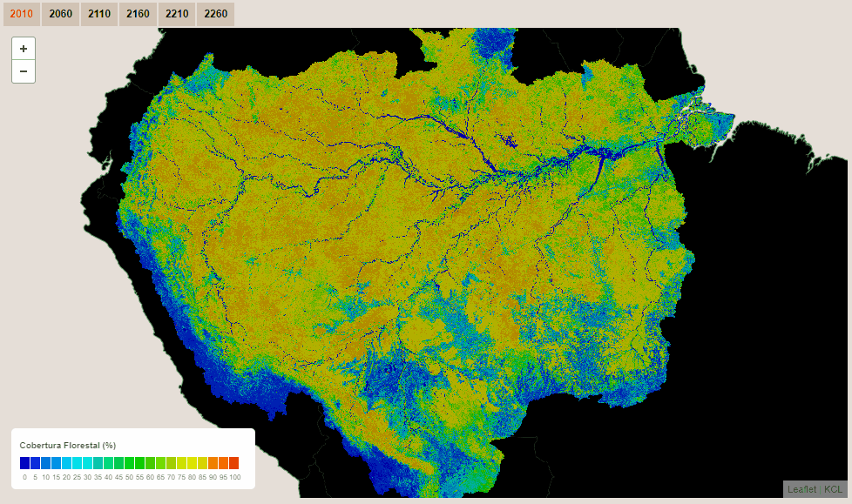Select the yellow 80% legend swatch
The image size is (852, 504).
193,462
